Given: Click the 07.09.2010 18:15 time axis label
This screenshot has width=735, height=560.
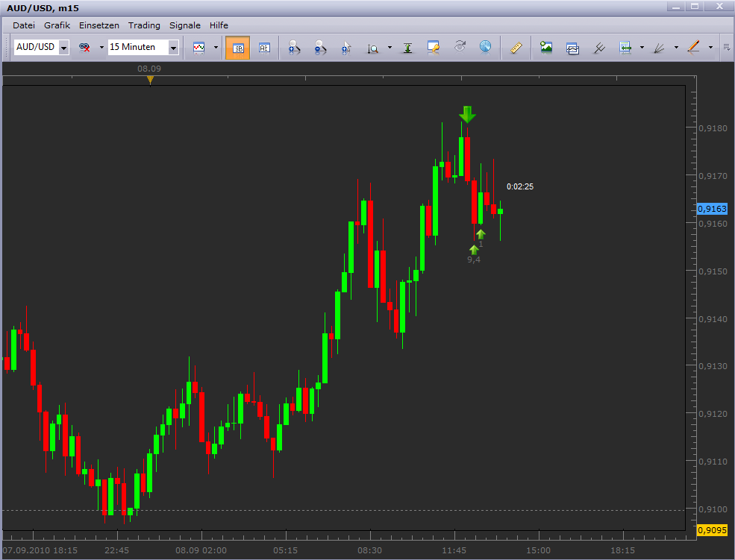Looking at the screenshot, I should 40,550.
